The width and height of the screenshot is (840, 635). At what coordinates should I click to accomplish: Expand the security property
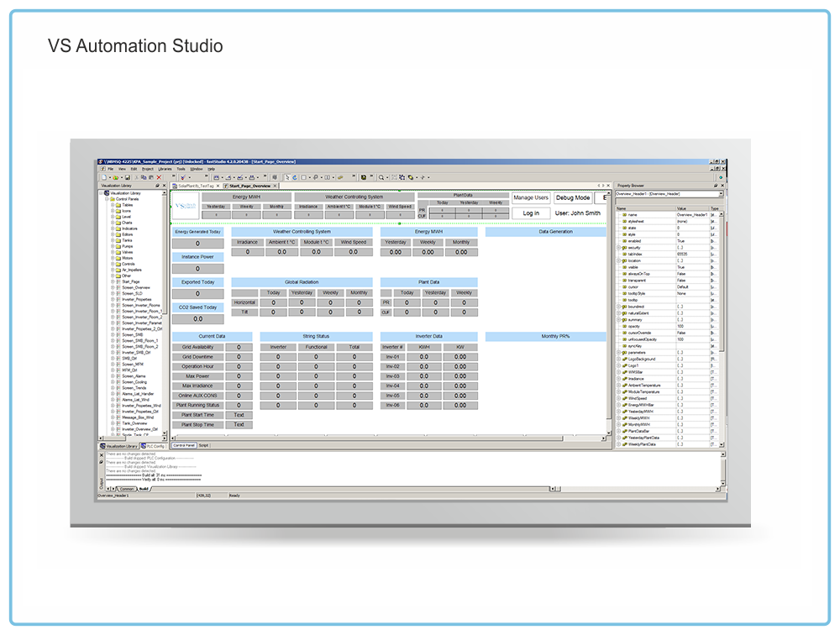pos(619,248)
